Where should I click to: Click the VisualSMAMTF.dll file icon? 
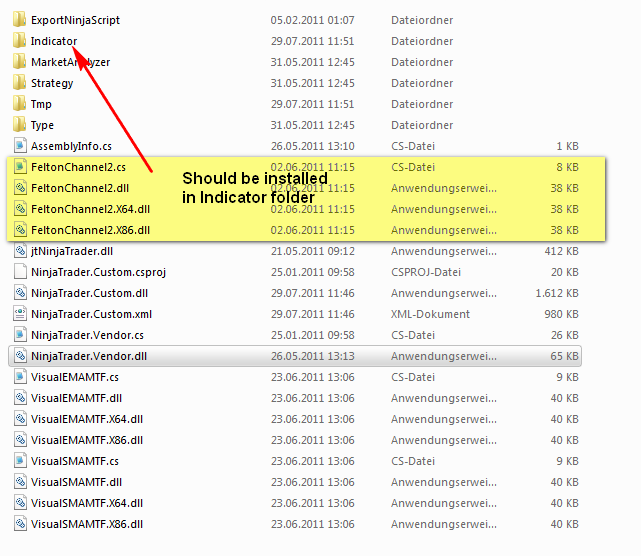(x=20, y=482)
